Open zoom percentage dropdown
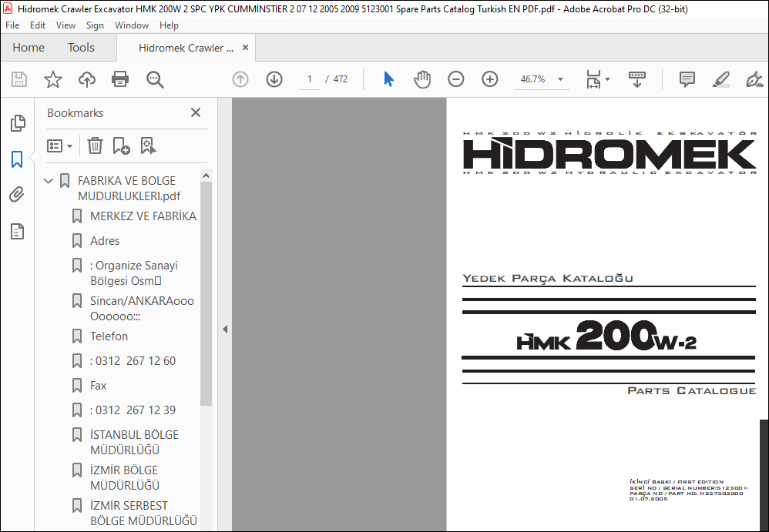 pyautogui.click(x=560, y=79)
